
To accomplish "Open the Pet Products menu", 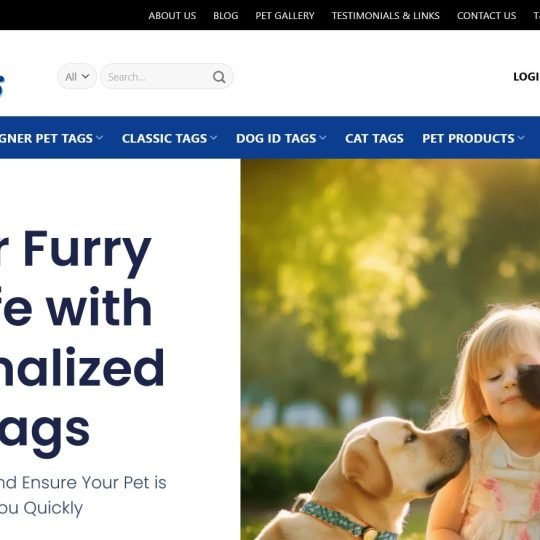I will coord(468,138).
